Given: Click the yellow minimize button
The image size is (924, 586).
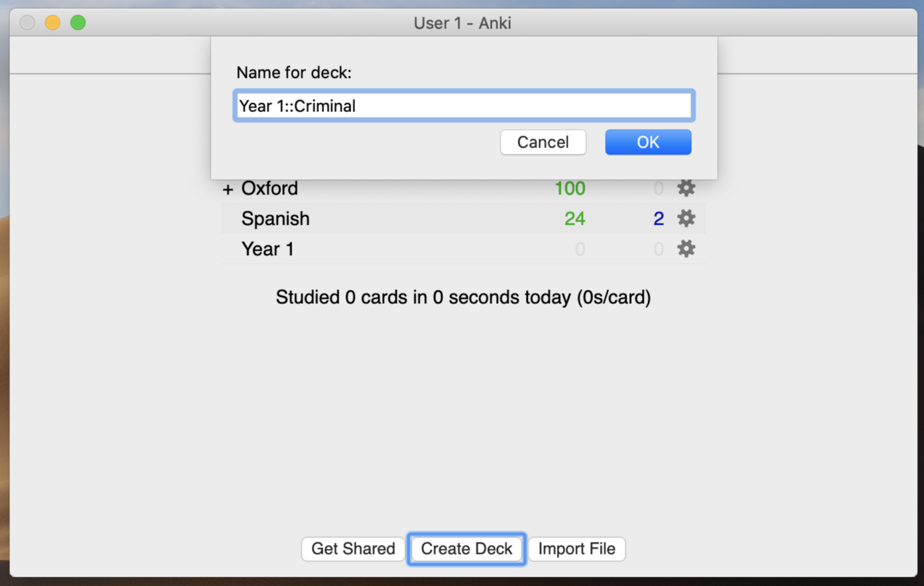Looking at the screenshot, I should click(x=52, y=22).
